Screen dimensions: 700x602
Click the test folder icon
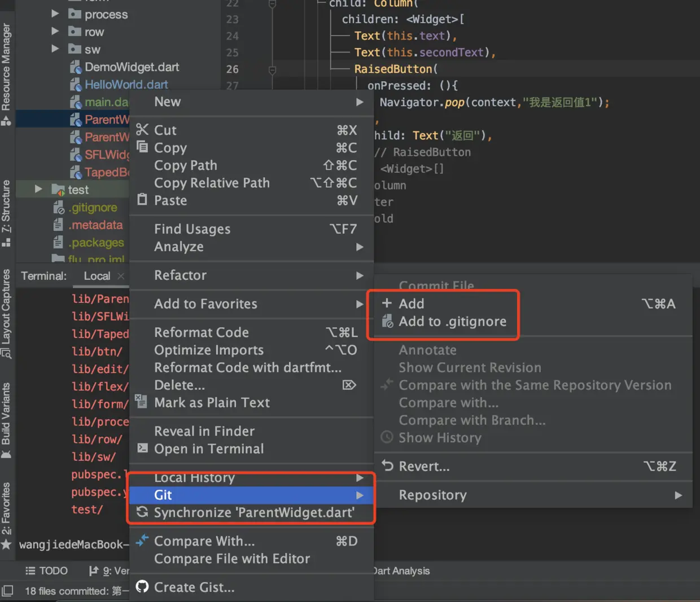pyautogui.click(x=58, y=190)
